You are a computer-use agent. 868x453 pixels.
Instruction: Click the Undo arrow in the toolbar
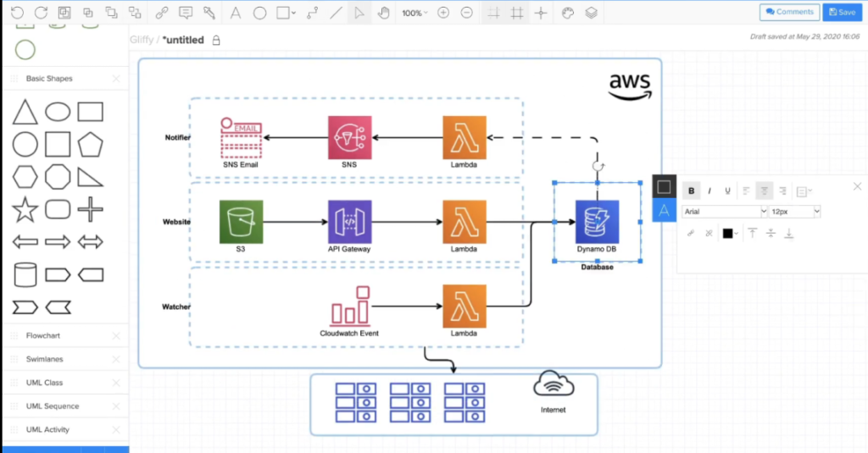tap(17, 13)
